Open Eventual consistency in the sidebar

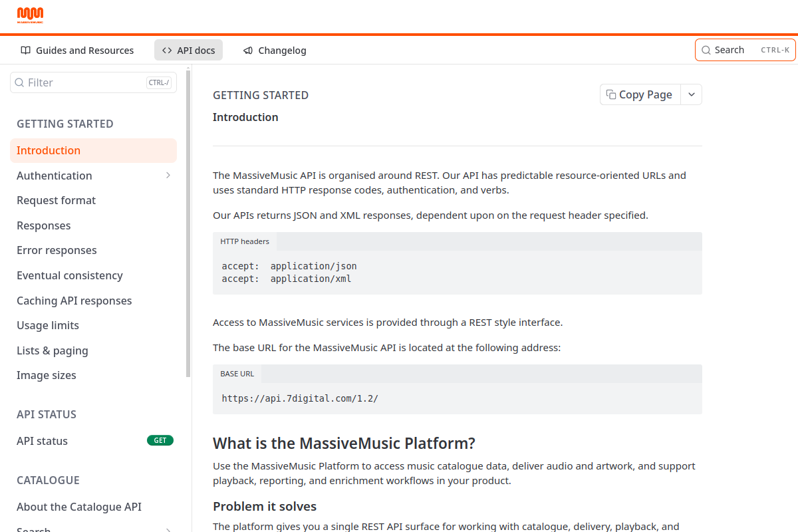click(93, 275)
